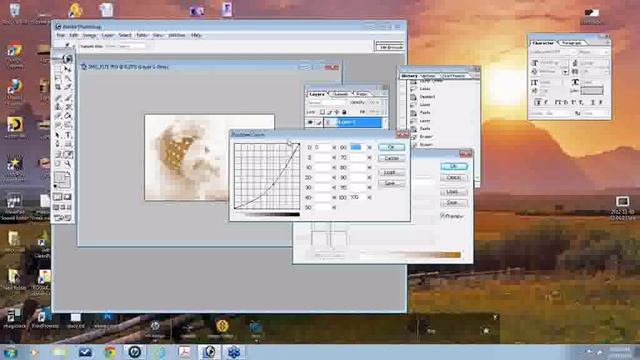Toggle Preview checkbox in Duotone Options
Screen dimensions: 640x360
point(443,216)
